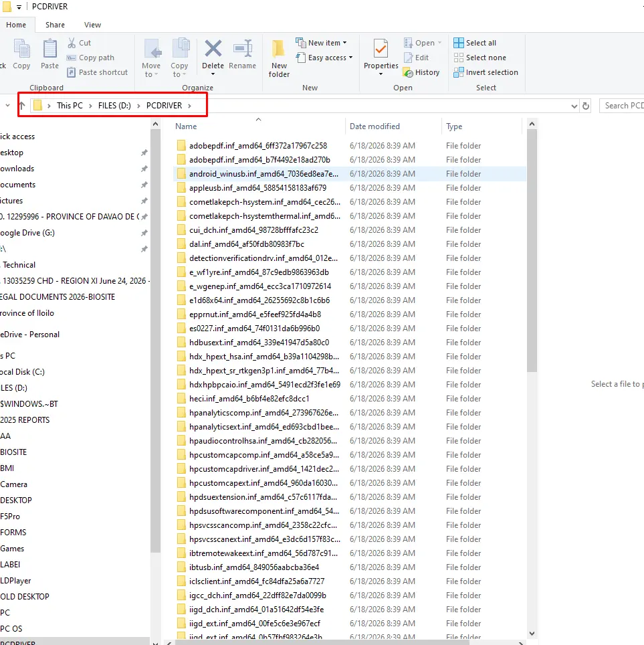Image resolution: width=644 pixels, height=645 pixels.
Task: Click Select all
Action: click(475, 43)
